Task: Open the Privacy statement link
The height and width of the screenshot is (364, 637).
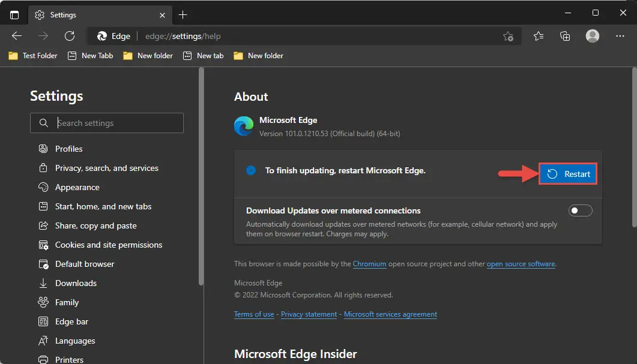Action: pyautogui.click(x=309, y=314)
